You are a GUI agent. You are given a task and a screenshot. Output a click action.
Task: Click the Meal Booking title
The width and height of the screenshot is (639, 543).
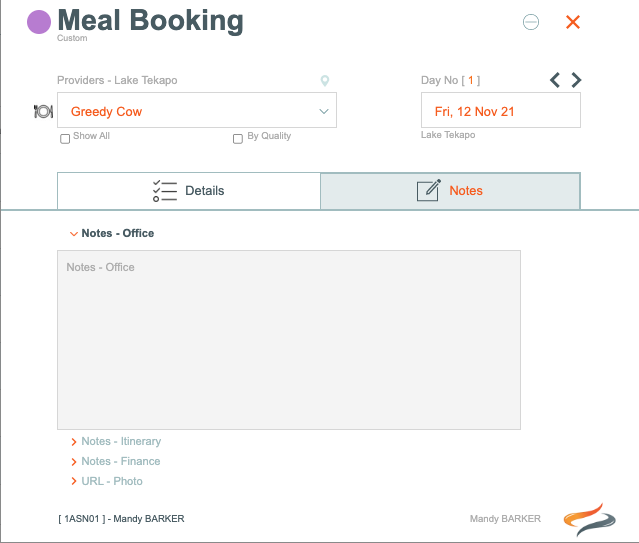pos(150,20)
